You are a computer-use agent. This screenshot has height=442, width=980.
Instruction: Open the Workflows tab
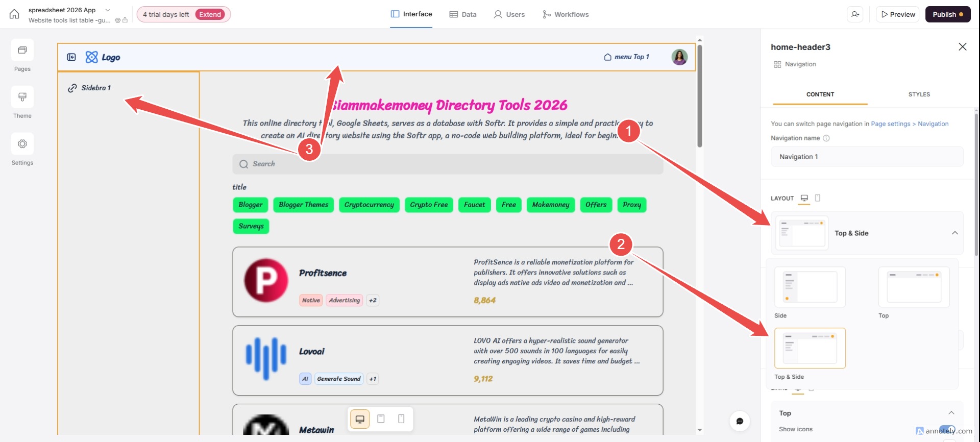coord(566,14)
